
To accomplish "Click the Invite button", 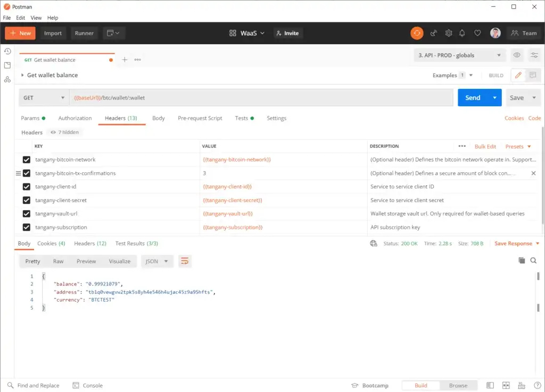I will (x=287, y=34).
